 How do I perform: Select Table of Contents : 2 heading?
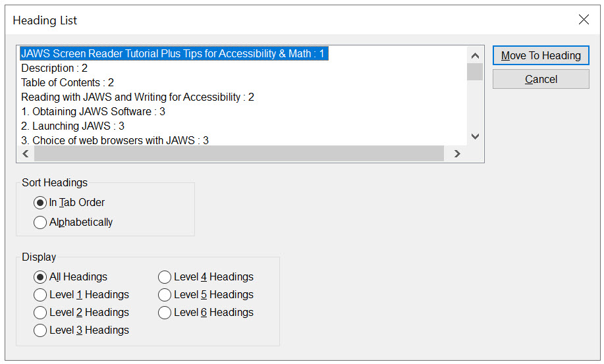[x=67, y=83]
